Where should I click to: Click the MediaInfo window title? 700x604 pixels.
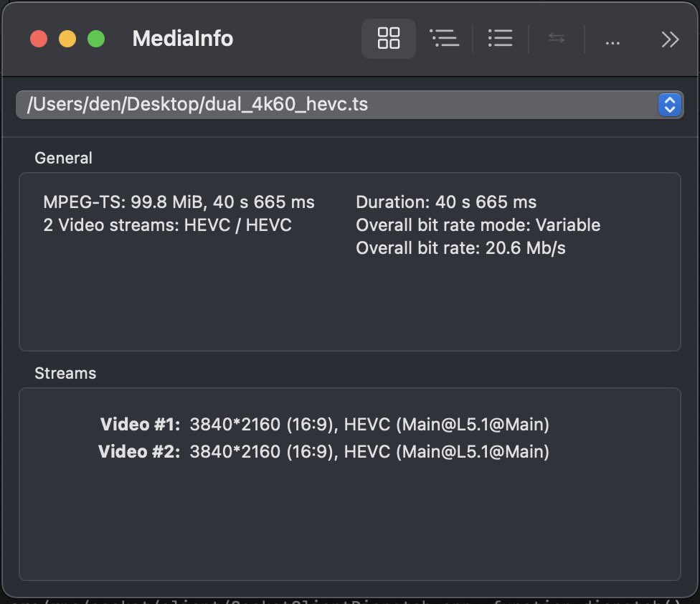click(x=183, y=39)
